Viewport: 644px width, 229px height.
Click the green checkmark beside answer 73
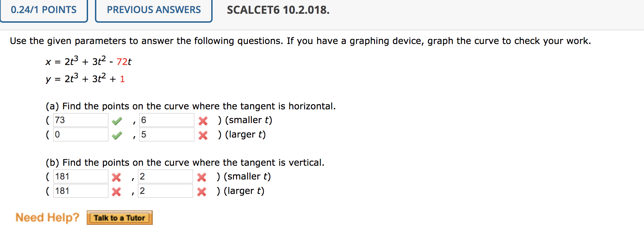[x=117, y=120]
